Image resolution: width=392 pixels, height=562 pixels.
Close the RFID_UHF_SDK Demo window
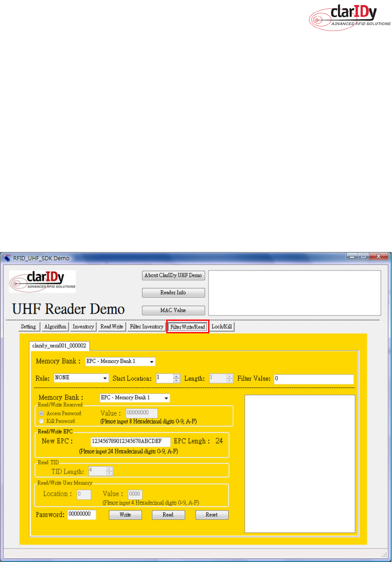379,256
